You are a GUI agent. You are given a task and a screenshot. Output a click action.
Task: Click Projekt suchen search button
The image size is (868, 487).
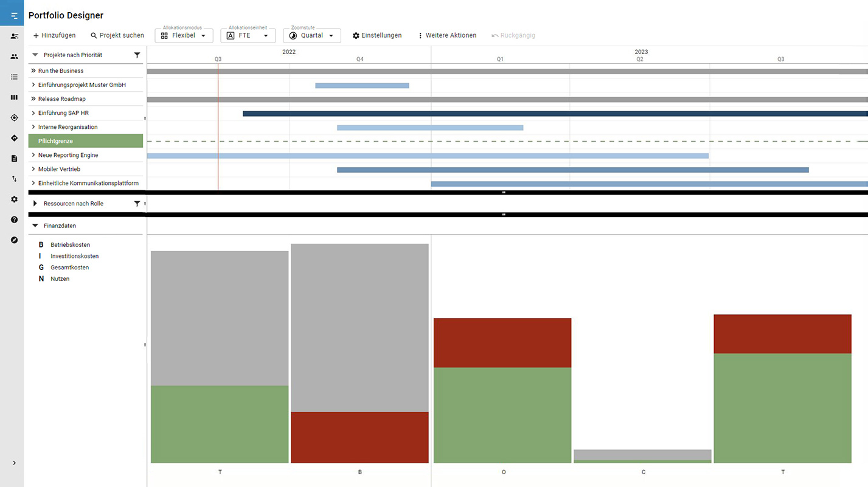click(117, 35)
